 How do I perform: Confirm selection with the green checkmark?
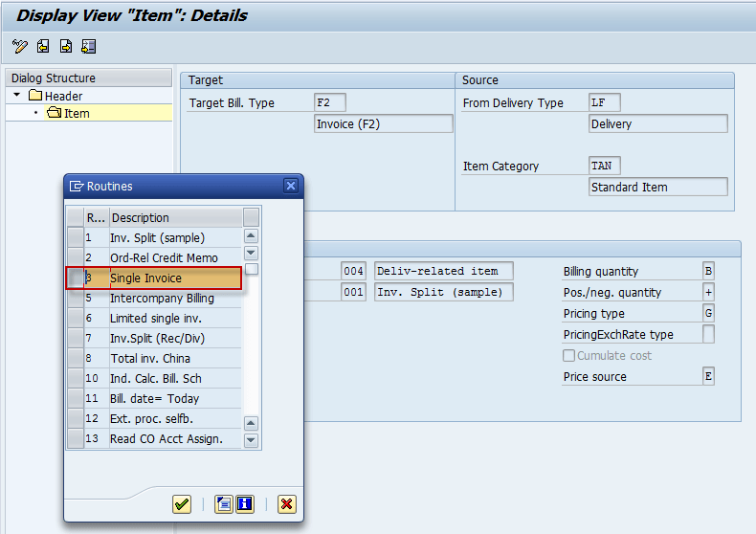[x=182, y=504]
